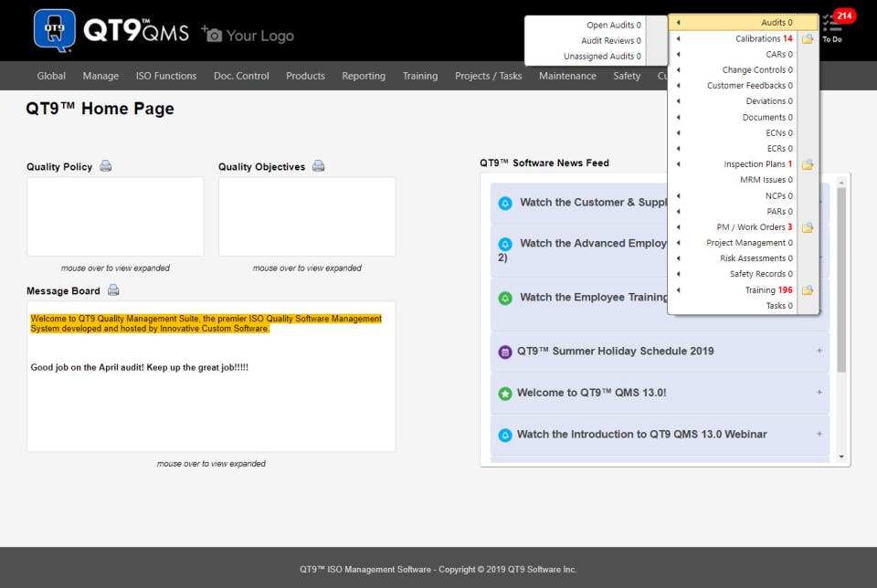This screenshot has height=588, width=877.
Task: Click the Quality Policy text box
Action: pos(115,217)
